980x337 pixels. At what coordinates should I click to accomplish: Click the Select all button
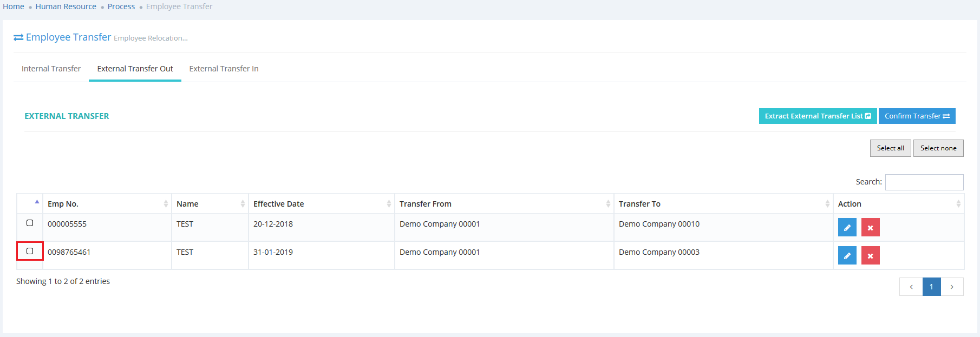click(890, 148)
